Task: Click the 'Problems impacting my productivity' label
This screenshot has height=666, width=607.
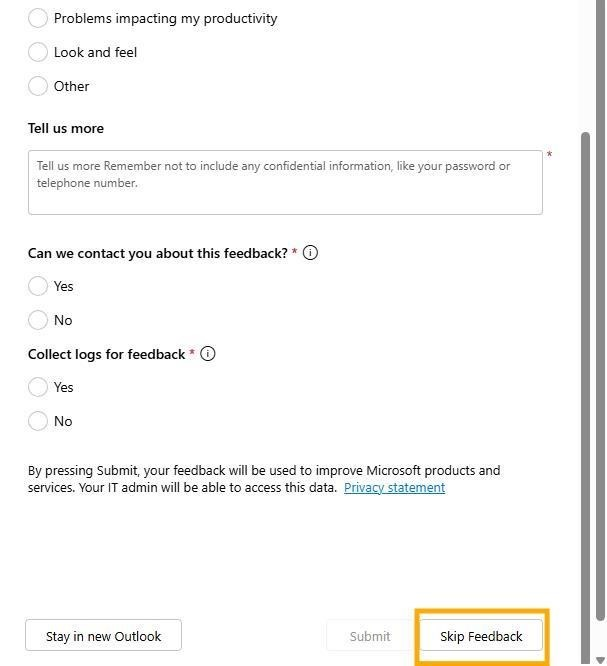Action: [165, 19]
